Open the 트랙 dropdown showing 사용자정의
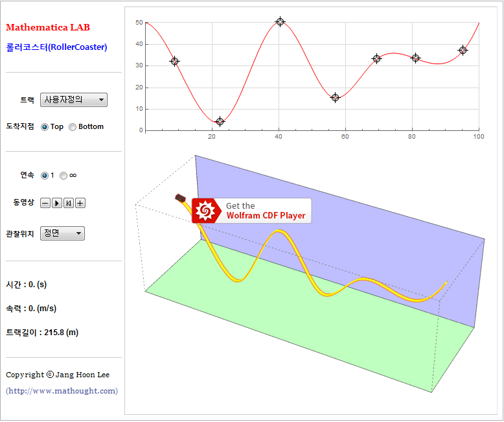This screenshot has width=504, height=422. [x=74, y=100]
